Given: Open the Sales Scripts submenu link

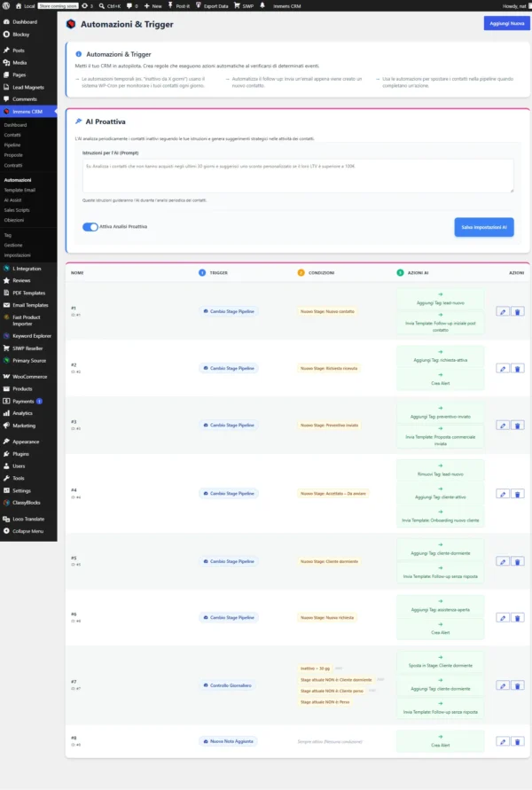Looking at the screenshot, I should pos(17,210).
